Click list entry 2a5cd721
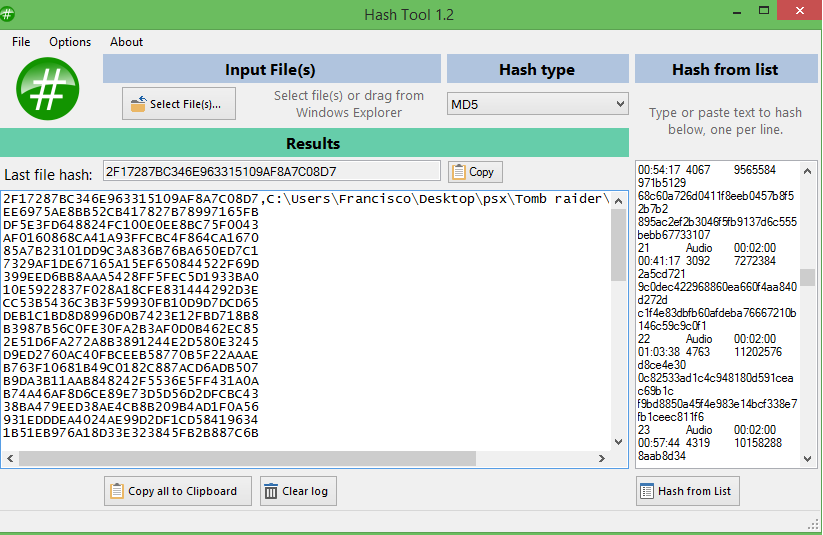823x535 pixels. click(661, 274)
